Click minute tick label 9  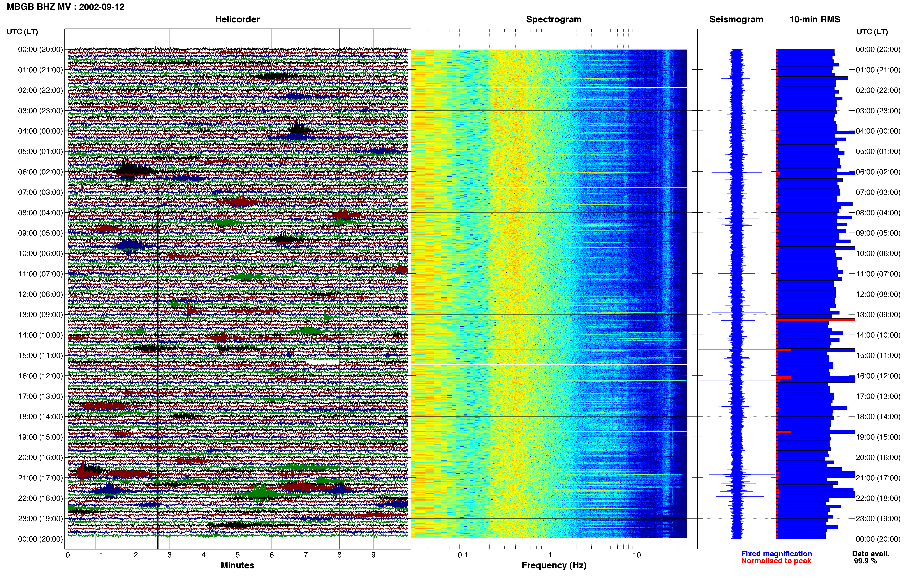(373, 555)
